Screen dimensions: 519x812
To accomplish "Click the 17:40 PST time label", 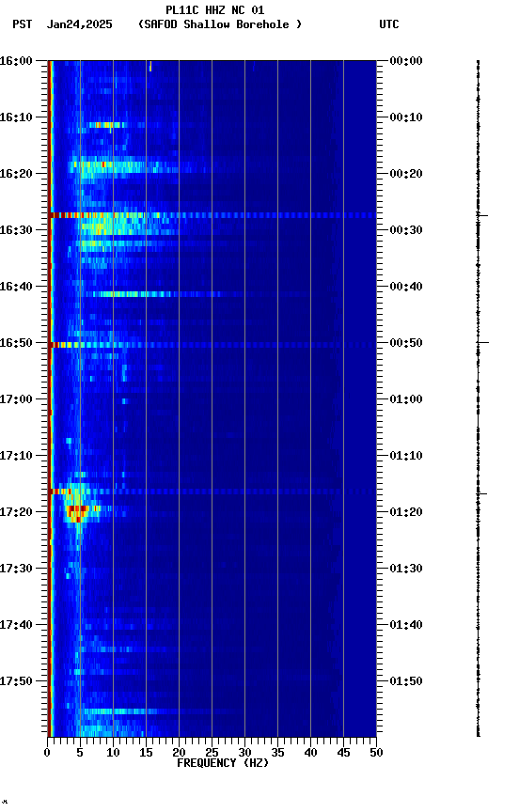I will 16,625.
